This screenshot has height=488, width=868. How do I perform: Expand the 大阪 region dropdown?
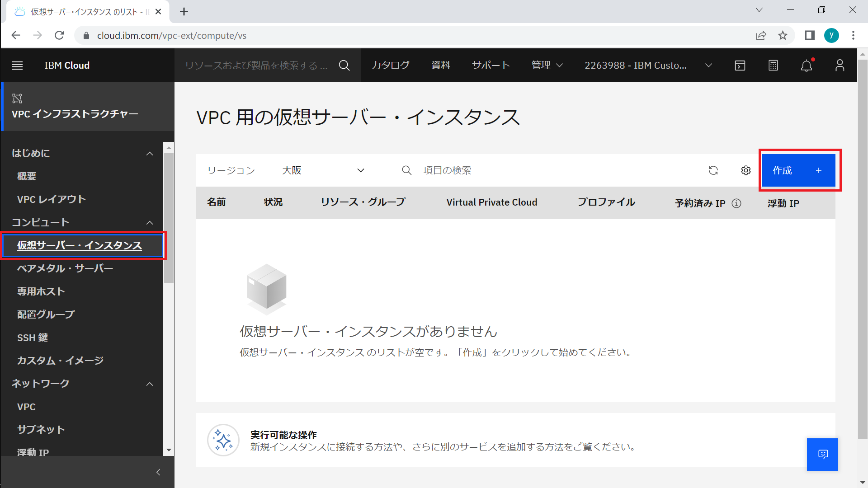323,170
